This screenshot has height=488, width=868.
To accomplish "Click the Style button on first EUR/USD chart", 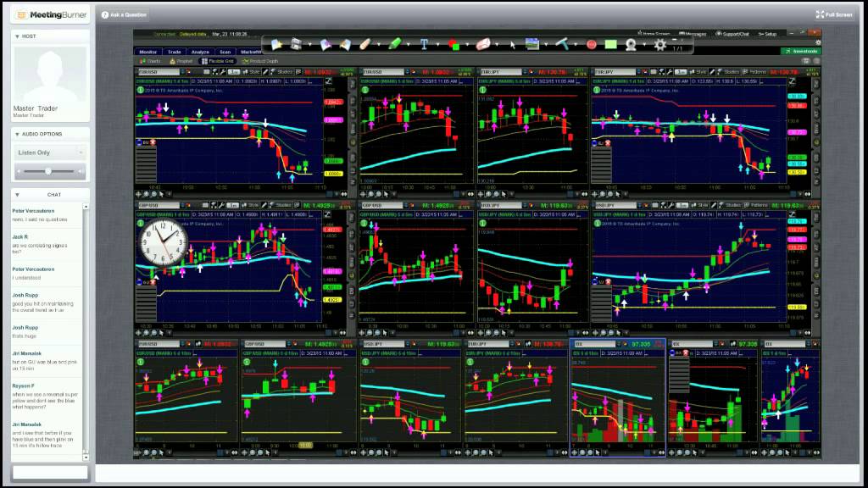I will point(251,72).
